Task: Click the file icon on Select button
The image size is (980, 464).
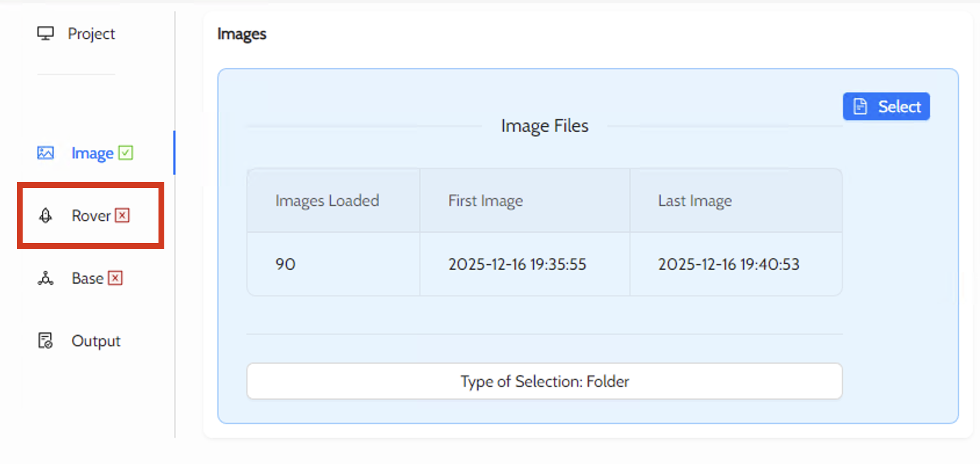Action: (860, 107)
